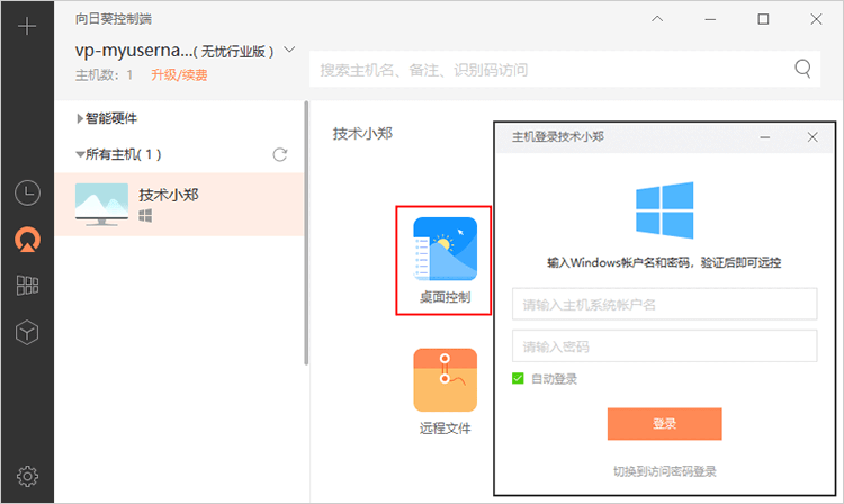Close the 主机登录技术小郑 dialog
The width and height of the screenshot is (844, 504).
[x=812, y=137]
